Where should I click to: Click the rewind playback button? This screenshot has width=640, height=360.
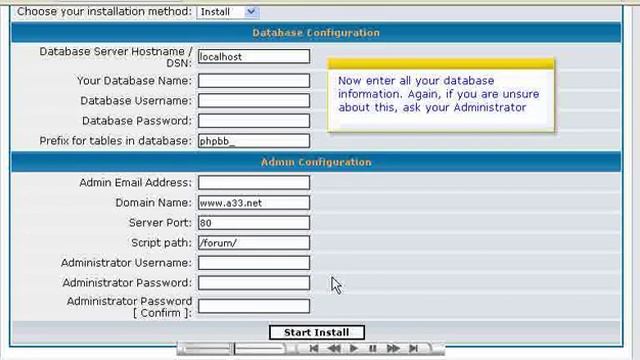[x=334, y=349]
